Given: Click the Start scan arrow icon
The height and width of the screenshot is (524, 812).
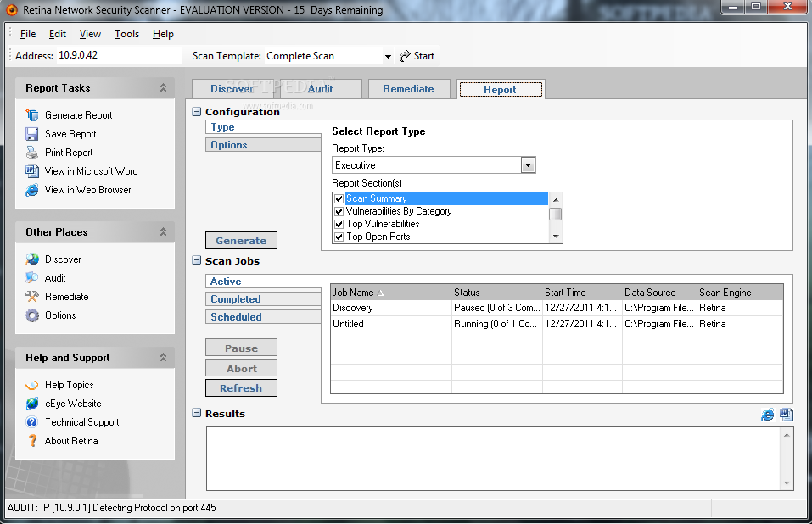Looking at the screenshot, I should pyautogui.click(x=405, y=56).
